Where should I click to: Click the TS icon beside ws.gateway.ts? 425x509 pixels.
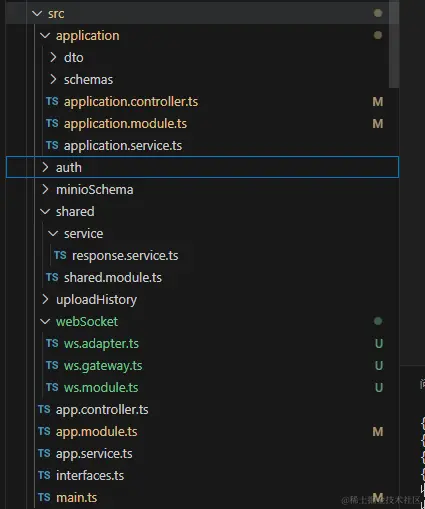pos(52,365)
